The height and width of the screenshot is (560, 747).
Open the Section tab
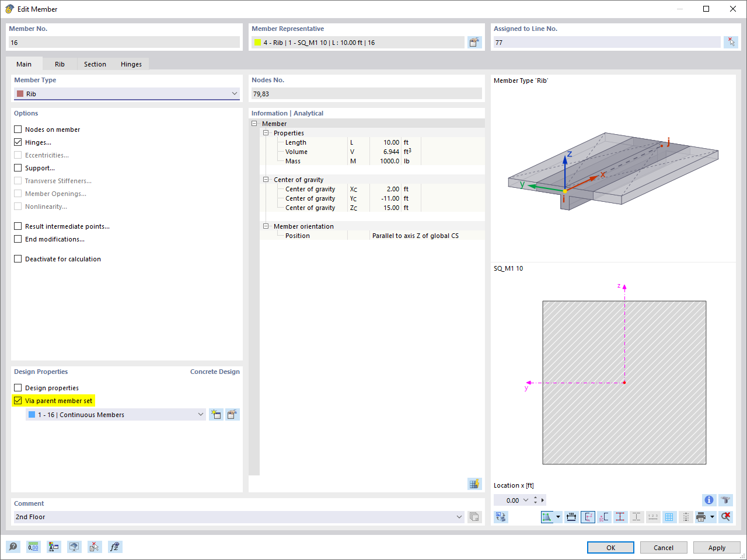coord(95,64)
